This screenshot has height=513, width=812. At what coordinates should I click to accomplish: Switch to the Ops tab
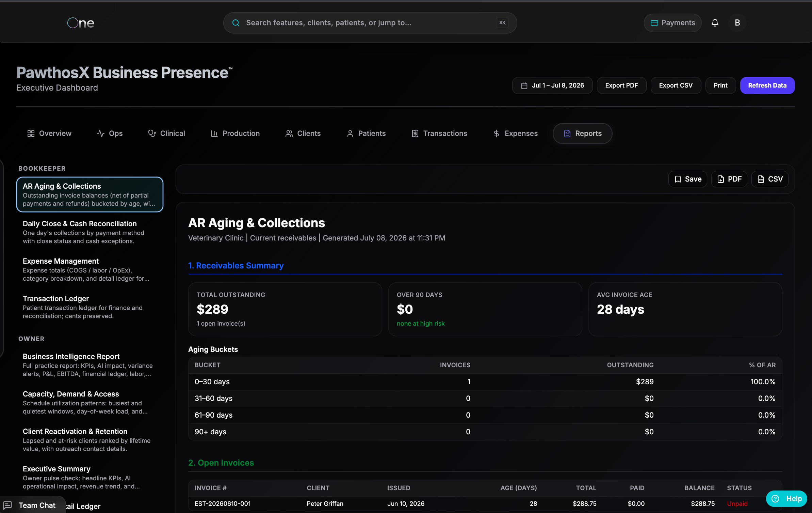pyautogui.click(x=110, y=134)
